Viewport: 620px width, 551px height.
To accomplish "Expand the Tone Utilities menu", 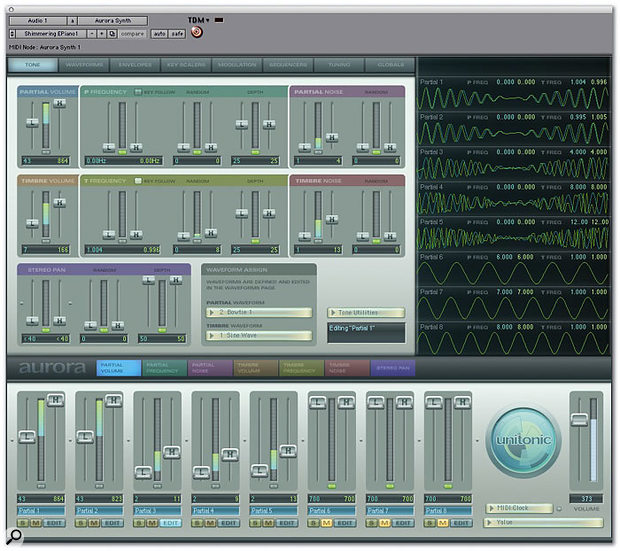I will pos(366,313).
